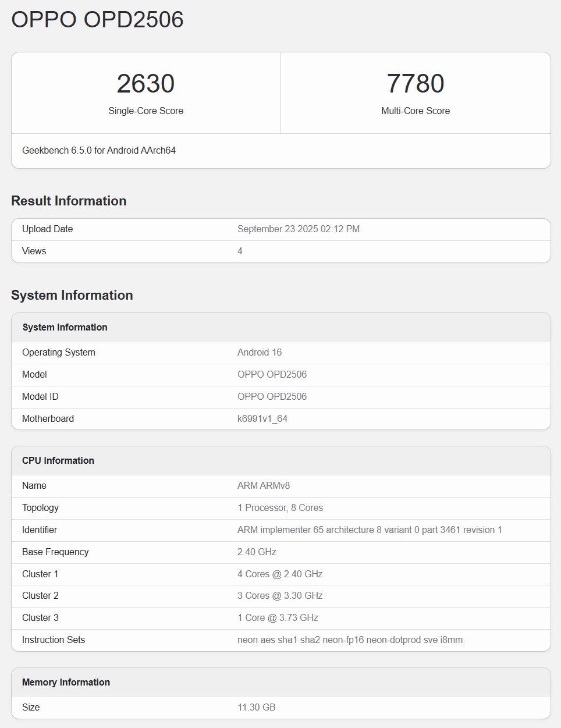Click the OPPO OPD2506 page title
This screenshot has height=728, width=561.
(97, 20)
